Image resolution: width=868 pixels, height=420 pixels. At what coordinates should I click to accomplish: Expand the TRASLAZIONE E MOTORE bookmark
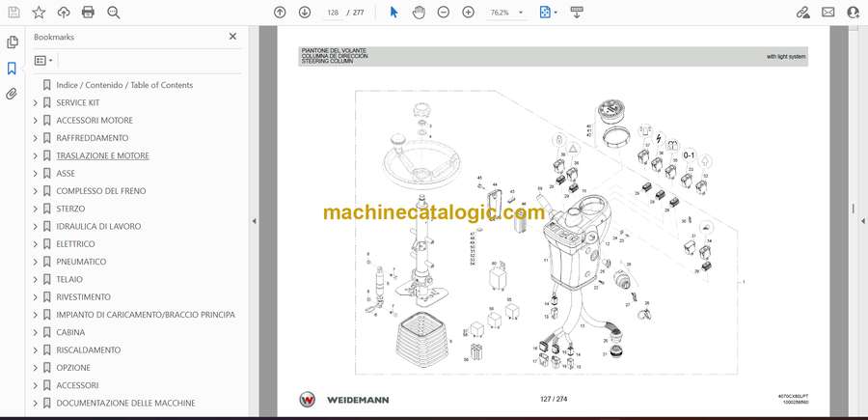36,155
